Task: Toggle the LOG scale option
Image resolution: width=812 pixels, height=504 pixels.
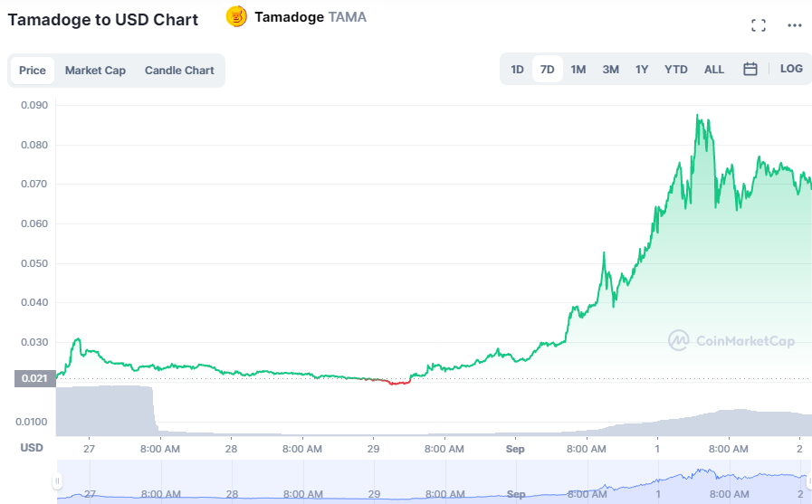Action: (791, 69)
